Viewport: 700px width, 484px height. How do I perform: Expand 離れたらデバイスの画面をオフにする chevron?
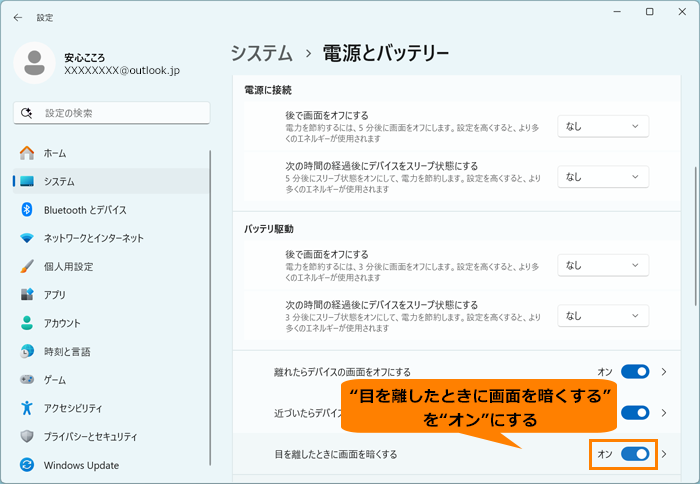664,371
